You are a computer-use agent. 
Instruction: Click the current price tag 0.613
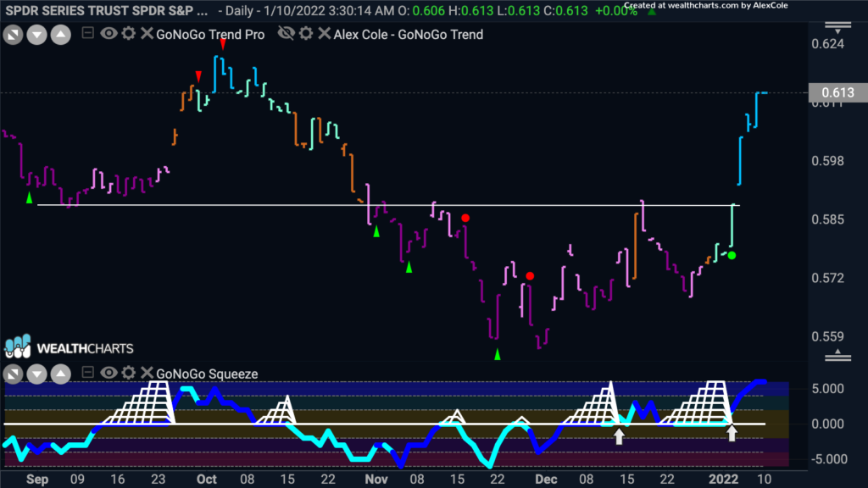837,92
